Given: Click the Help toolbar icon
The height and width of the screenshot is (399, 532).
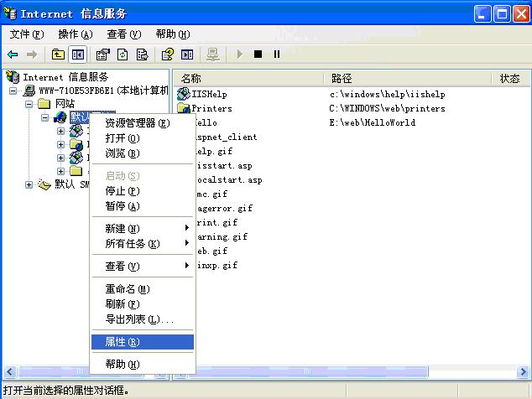Looking at the screenshot, I should (168, 54).
